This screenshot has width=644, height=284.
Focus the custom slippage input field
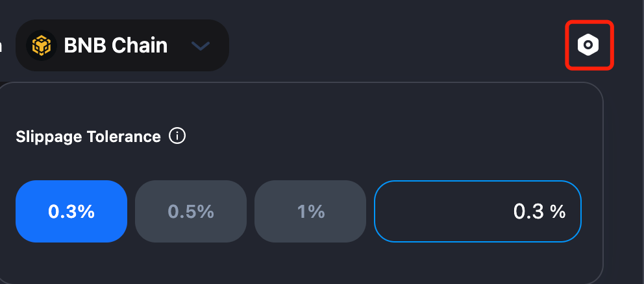[454, 211]
